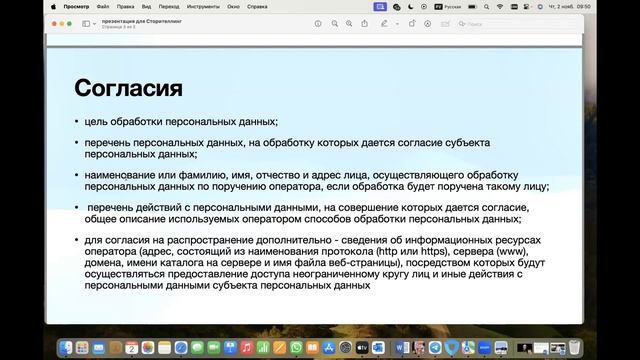
Task: Open the Вид menu
Action: coord(147,7)
